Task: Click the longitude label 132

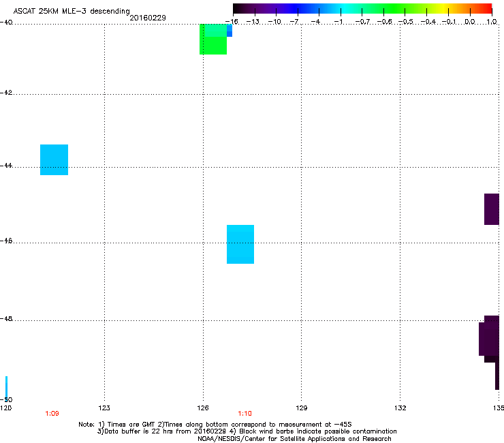Action: pyautogui.click(x=400, y=408)
